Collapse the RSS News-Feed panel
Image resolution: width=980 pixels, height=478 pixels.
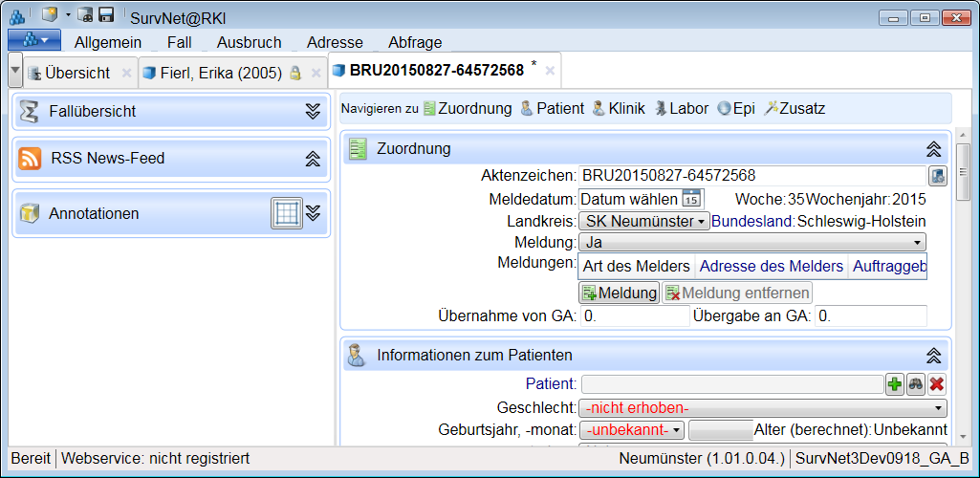tap(313, 159)
